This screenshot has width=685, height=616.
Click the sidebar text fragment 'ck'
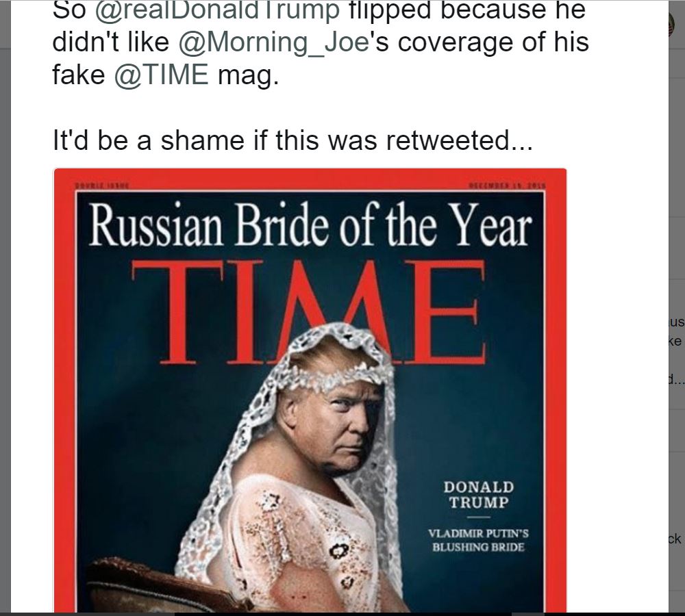675,539
